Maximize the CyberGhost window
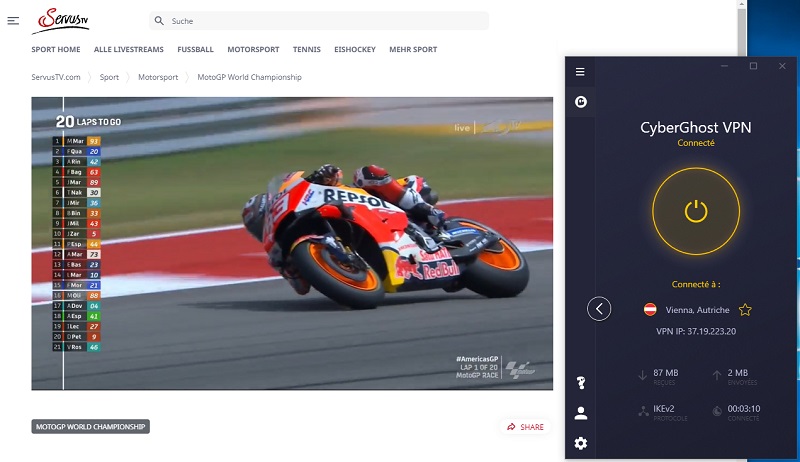 tap(753, 66)
